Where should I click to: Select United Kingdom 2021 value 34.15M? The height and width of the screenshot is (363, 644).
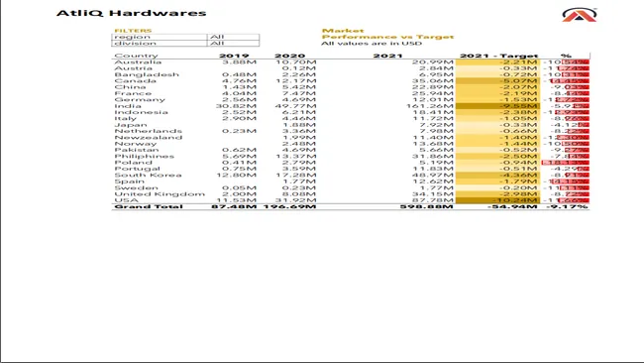click(433, 194)
